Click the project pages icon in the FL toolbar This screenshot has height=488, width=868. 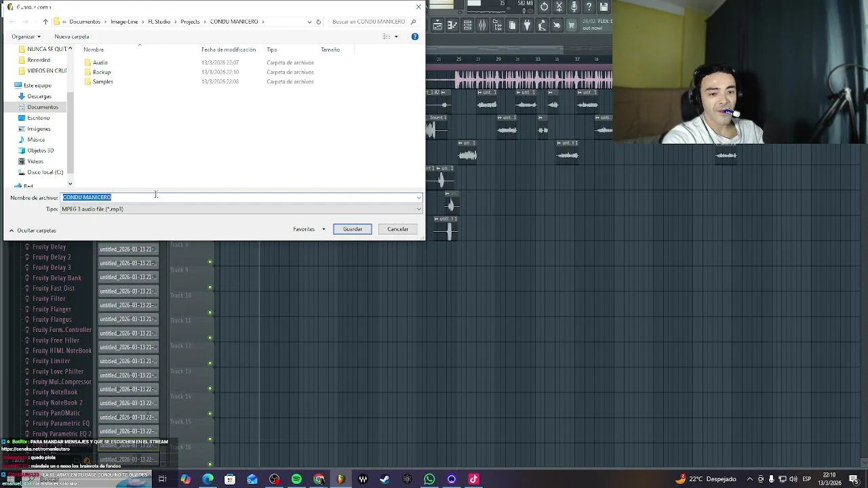[512, 25]
